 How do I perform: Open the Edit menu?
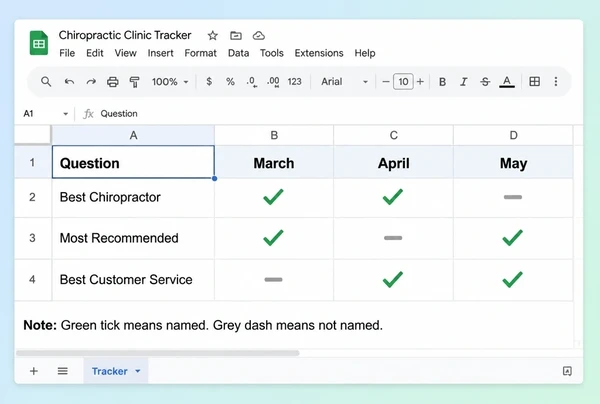click(x=95, y=53)
